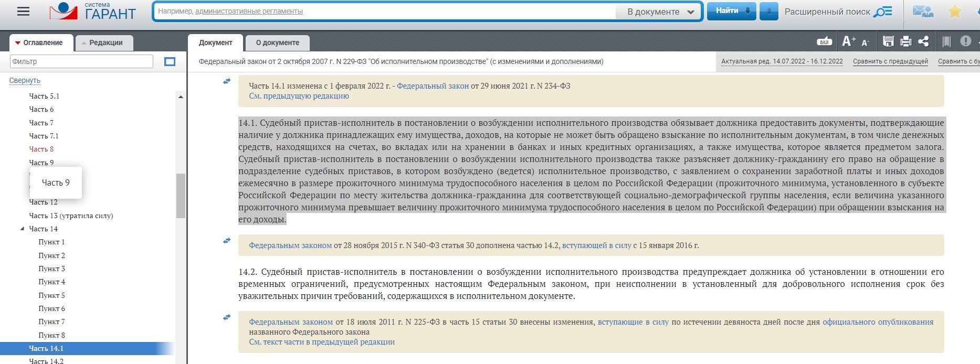Click comparison arrows beside N 340-ФЗ note

click(x=227, y=241)
